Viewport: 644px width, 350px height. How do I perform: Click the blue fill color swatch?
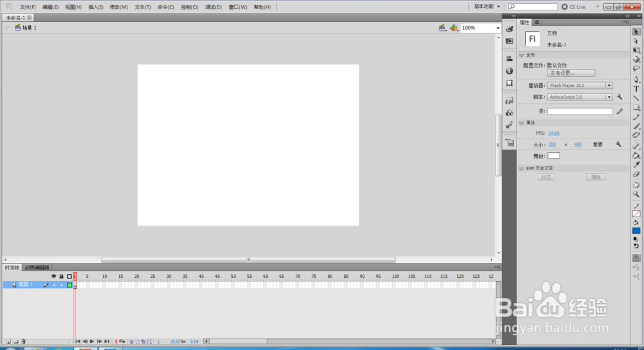click(x=636, y=231)
